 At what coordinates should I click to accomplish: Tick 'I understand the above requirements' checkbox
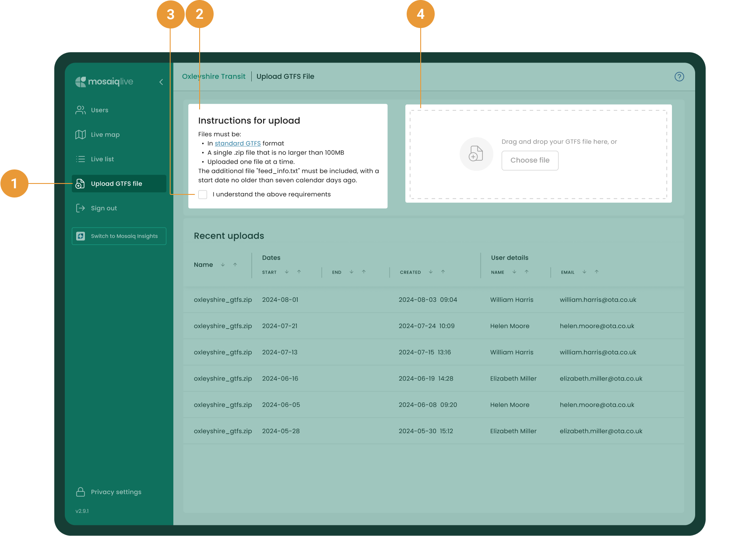pos(203,194)
